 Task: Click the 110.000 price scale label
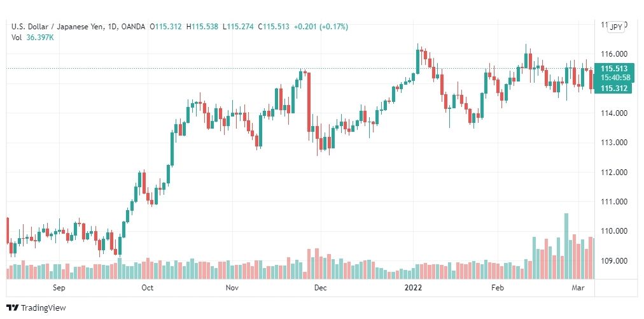615,231
